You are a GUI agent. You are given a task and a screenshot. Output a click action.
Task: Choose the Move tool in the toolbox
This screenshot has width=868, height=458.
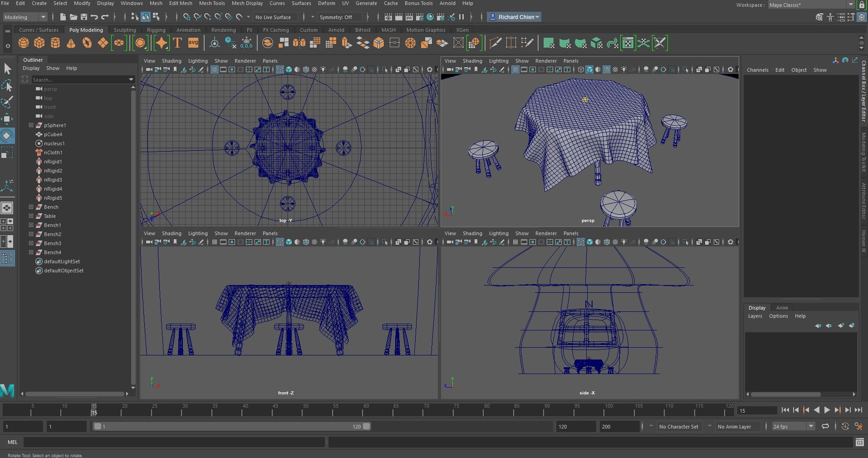coord(7,119)
